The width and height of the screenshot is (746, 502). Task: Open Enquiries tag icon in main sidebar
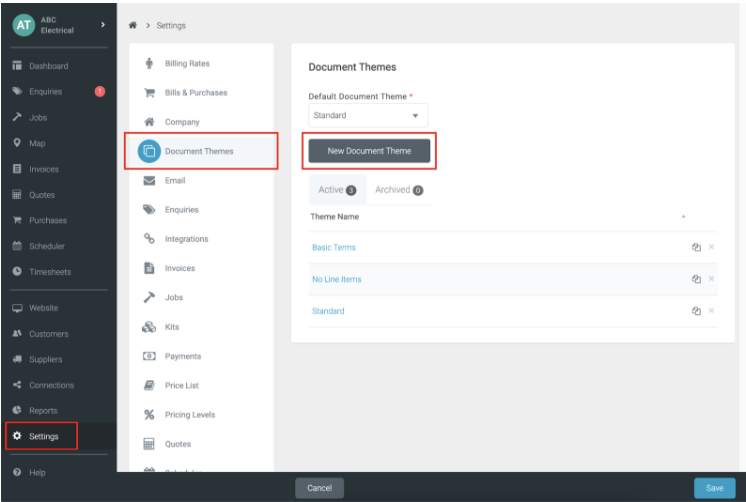(17, 91)
